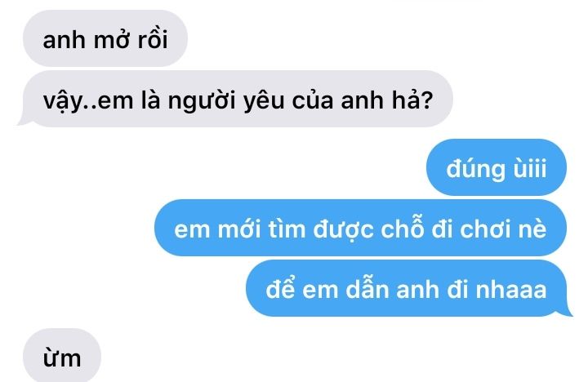Image resolution: width=588 pixels, height=382 pixels.
Task: Click the "em mới tìm được chỗ" message
Action: pyautogui.click(x=360, y=228)
